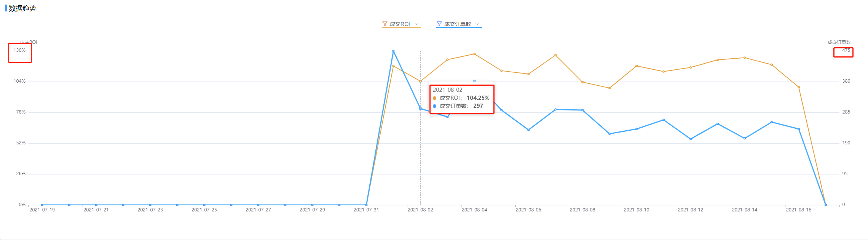Select the blue order-count peak point on 2021-08-01
Image resolution: width=868 pixels, height=240 pixels.
pos(393,51)
